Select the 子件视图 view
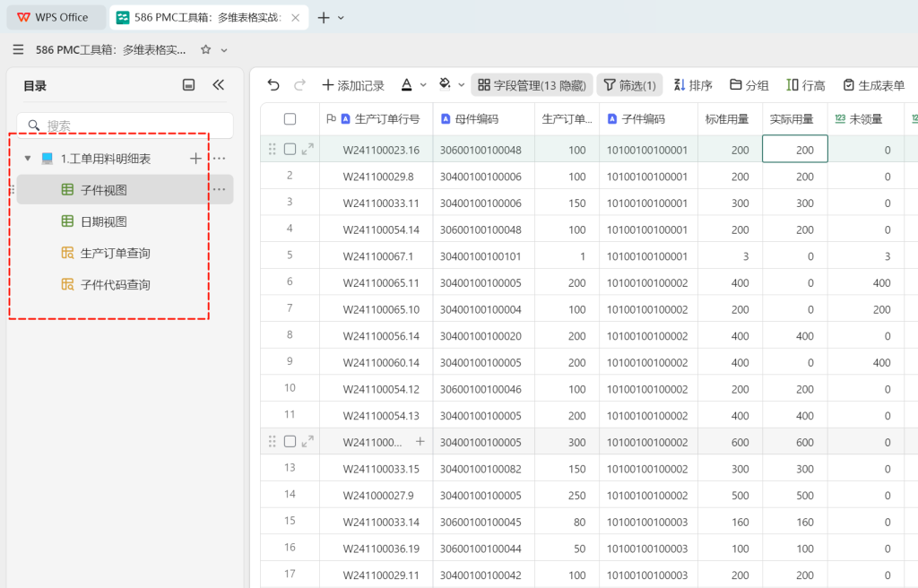This screenshot has height=588, width=918. [126, 190]
